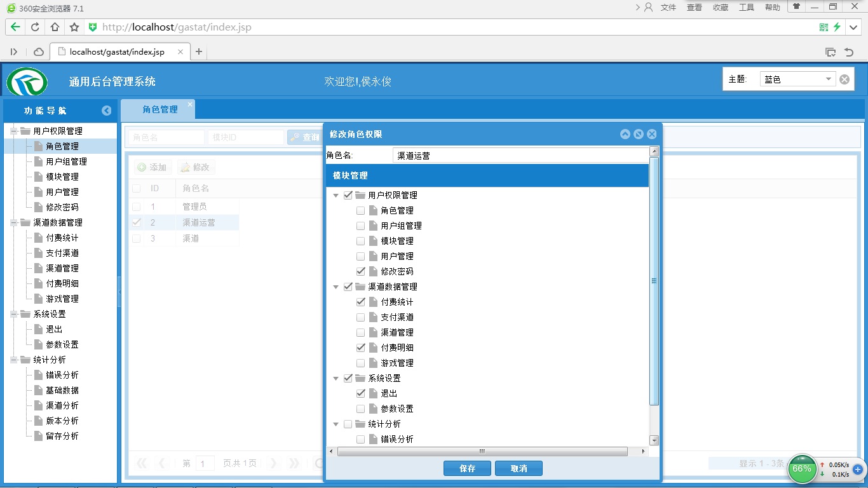868x488 pixels.
Task: Click the bookmark star icon near the address bar
Action: point(74,27)
